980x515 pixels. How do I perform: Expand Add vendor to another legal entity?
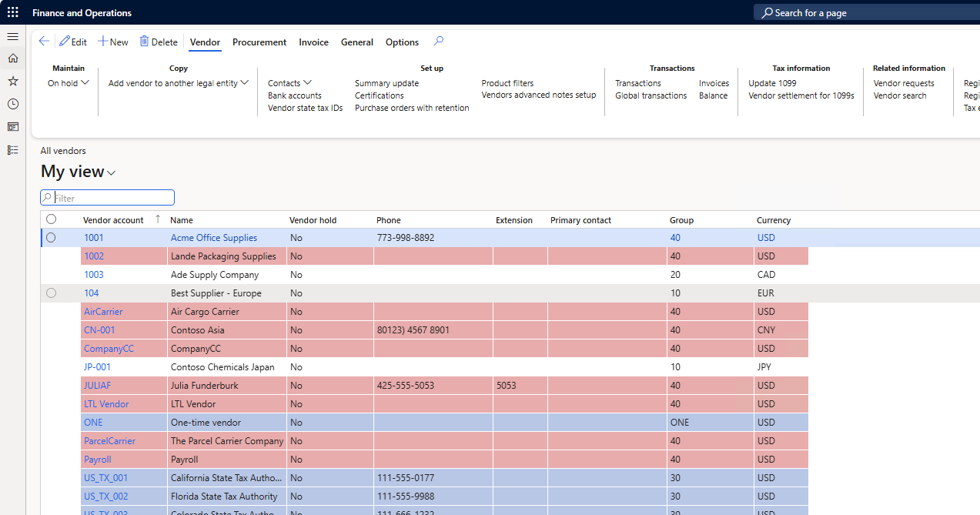pos(179,83)
